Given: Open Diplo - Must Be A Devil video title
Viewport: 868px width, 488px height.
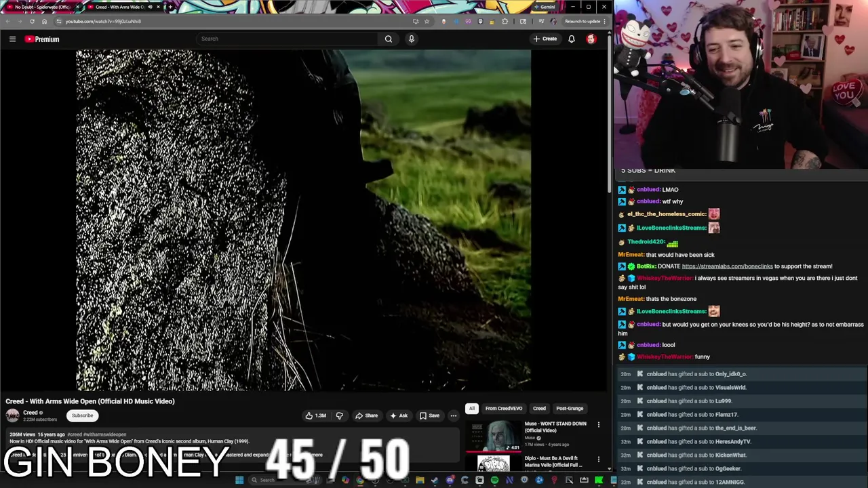Looking at the screenshot, I should [x=553, y=462].
